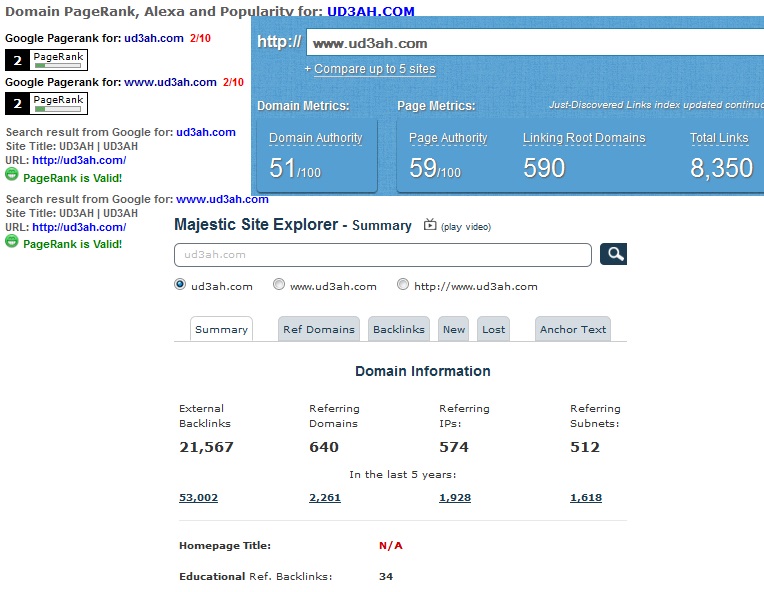Image resolution: width=764 pixels, height=592 pixels.
Task: Click the 590 Linking Root Domains value
Action: 544,168
